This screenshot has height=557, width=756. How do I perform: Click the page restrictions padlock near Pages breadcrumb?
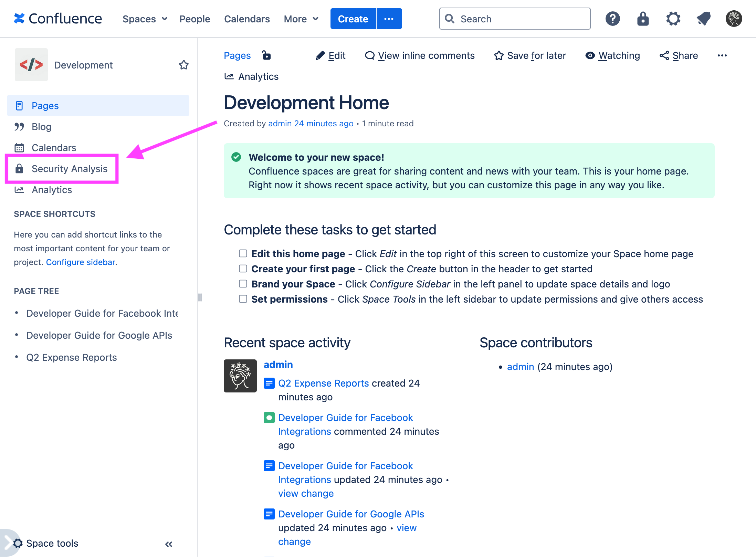coord(266,55)
